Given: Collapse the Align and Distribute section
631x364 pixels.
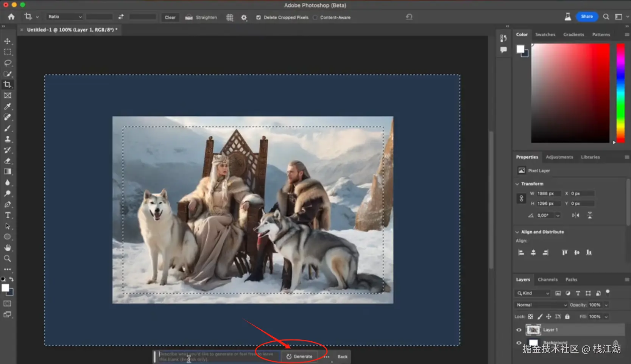Looking at the screenshot, I should [517, 232].
